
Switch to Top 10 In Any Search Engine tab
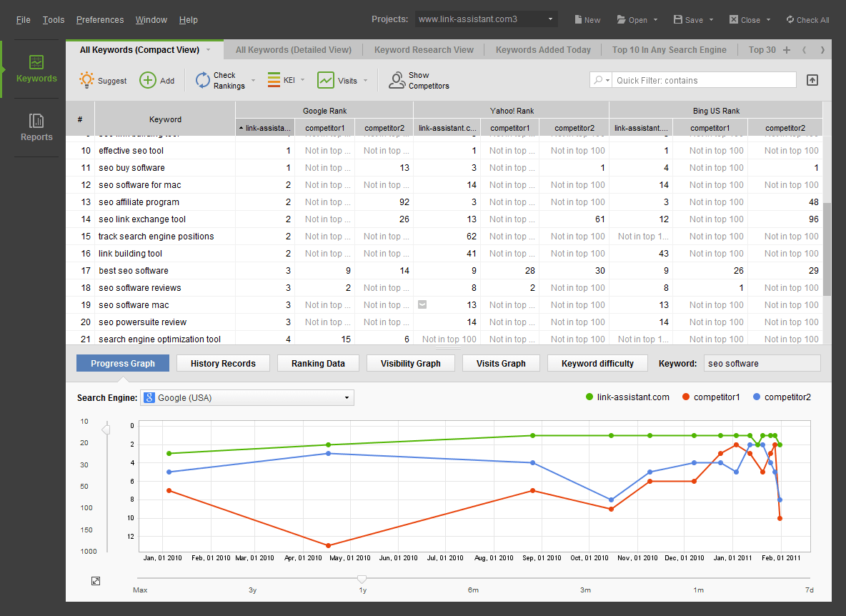tap(669, 49)
